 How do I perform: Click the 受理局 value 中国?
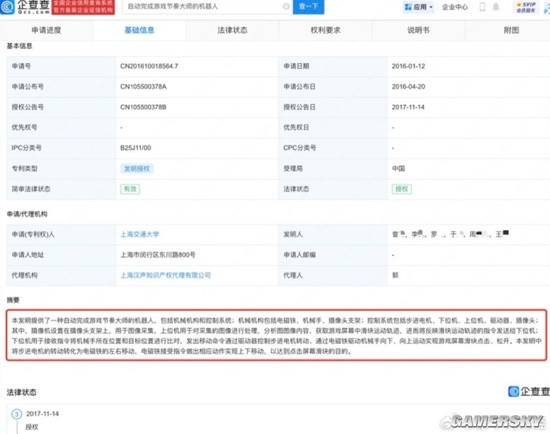click(x=398, y=168)
